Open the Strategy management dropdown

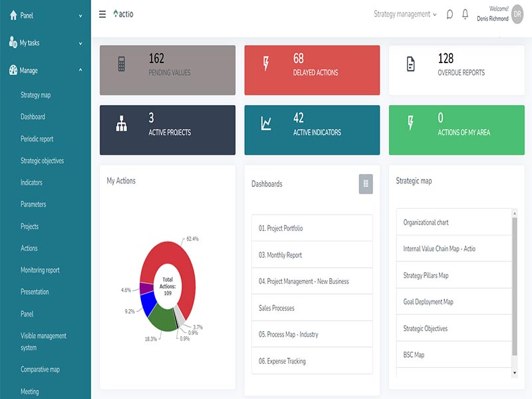[404, 15]
